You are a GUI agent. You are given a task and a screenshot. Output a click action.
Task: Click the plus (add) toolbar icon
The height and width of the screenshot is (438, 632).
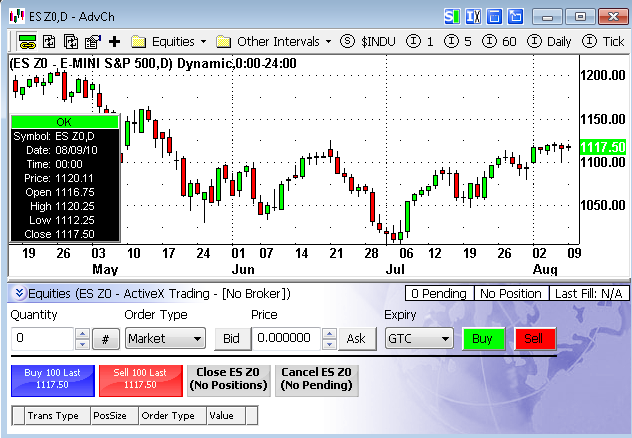pos(115,42)
